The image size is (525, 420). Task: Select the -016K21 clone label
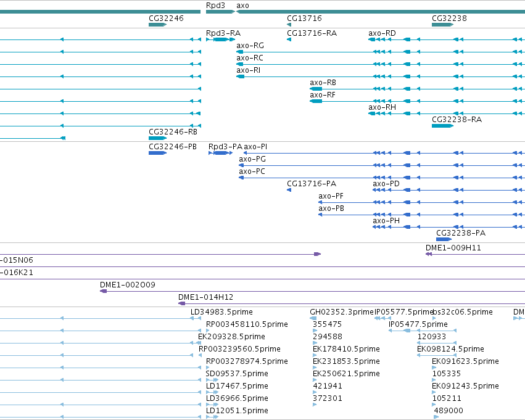pos(17,273)
